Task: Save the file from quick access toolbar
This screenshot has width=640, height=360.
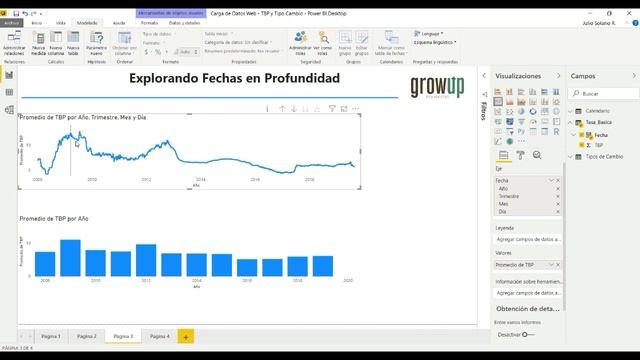Action: [x=16, y=13]
